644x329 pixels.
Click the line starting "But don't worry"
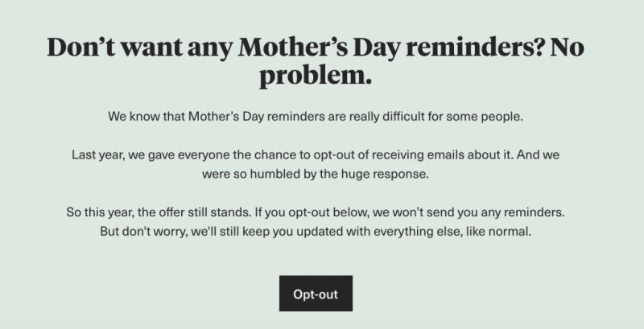316,232
